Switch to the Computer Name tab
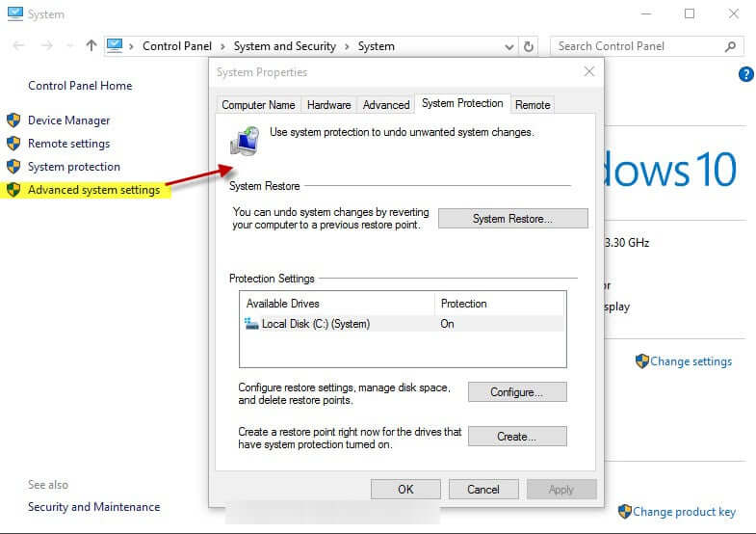 coord(258,105)
